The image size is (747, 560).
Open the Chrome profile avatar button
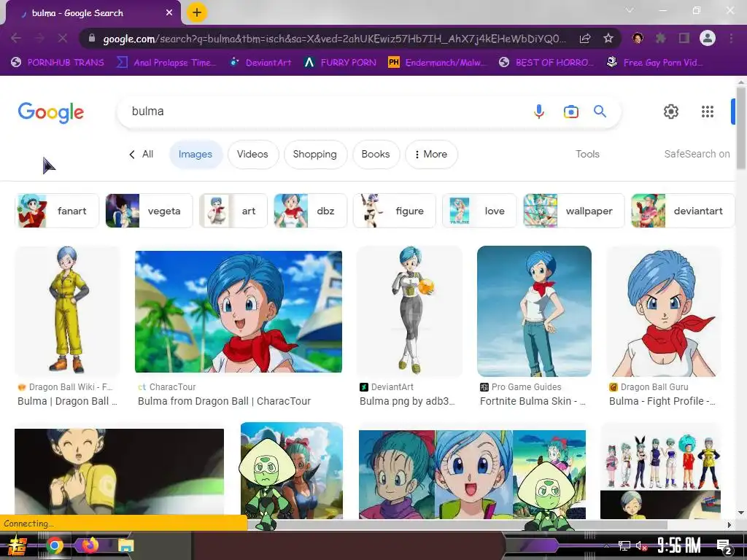tap(708, 38)
